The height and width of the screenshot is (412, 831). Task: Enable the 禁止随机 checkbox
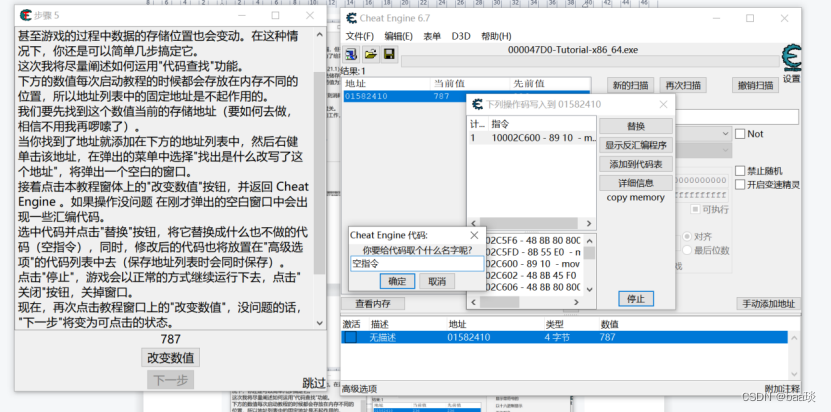pyautogui.click(x=740, y=171)
